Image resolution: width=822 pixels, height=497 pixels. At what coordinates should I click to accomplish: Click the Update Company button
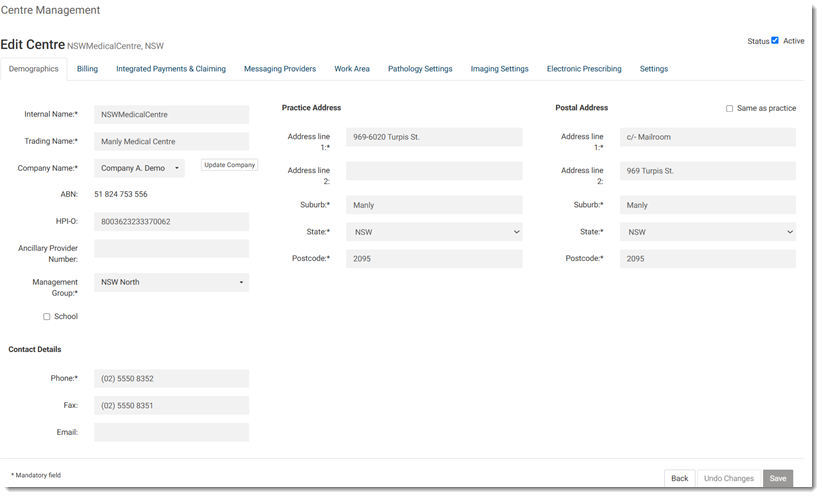tap(229, 165)
